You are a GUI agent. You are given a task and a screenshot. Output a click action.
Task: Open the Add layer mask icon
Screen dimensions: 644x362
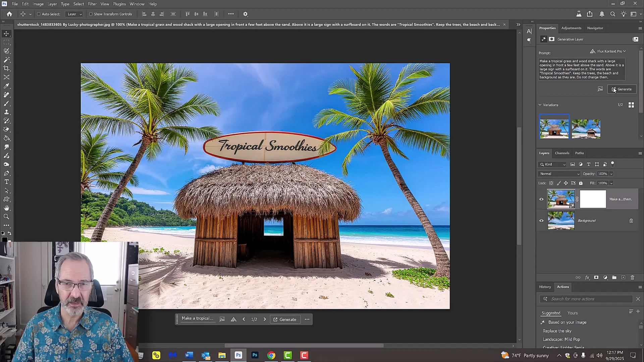596,278
